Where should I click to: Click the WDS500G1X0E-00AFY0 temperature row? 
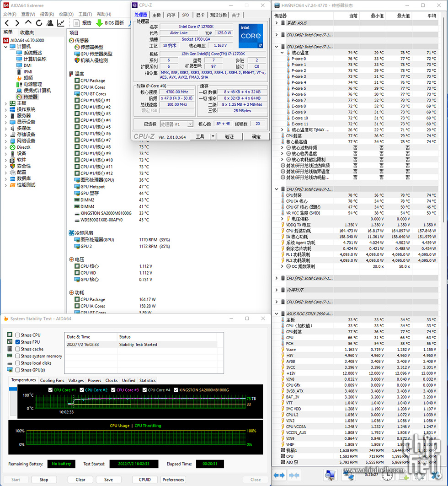pyautogui.click(x=112, y=220)
